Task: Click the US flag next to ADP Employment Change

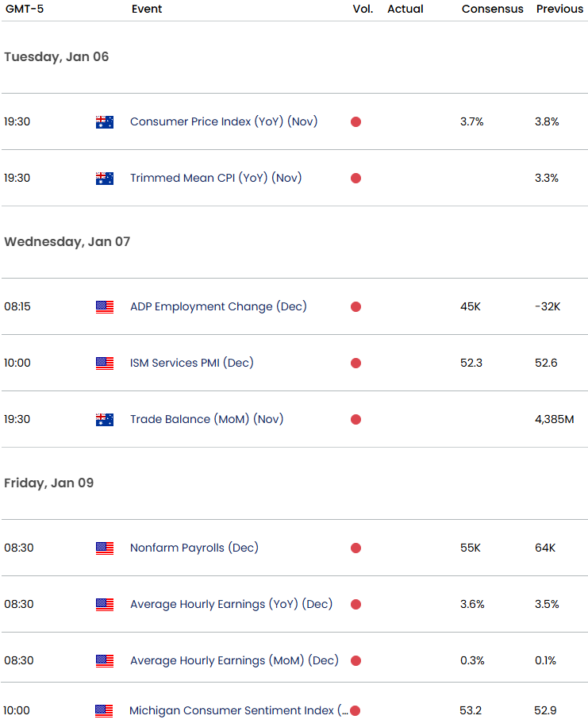Action: (x=104, y=306)
